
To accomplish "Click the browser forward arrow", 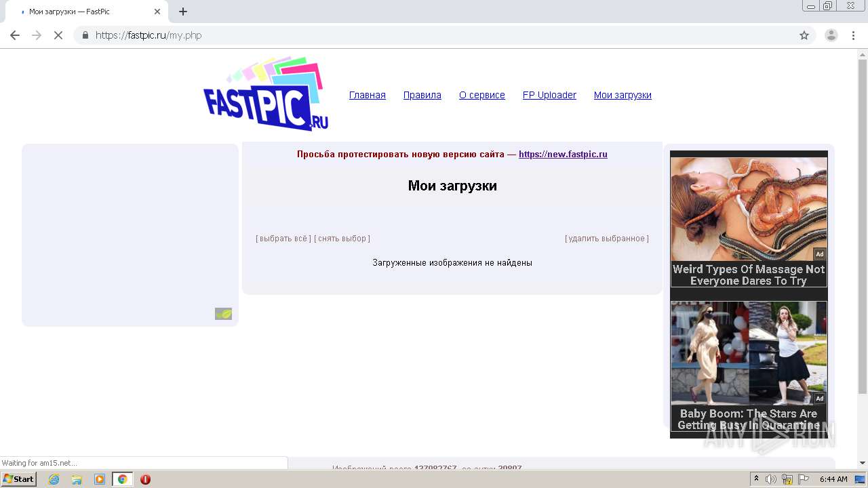I will point(37,35).
